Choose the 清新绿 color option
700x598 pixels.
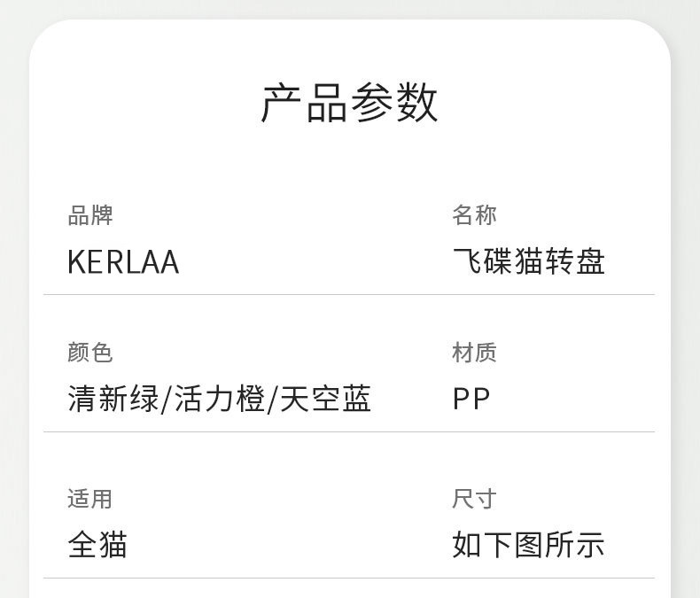(x=113, y=399)
